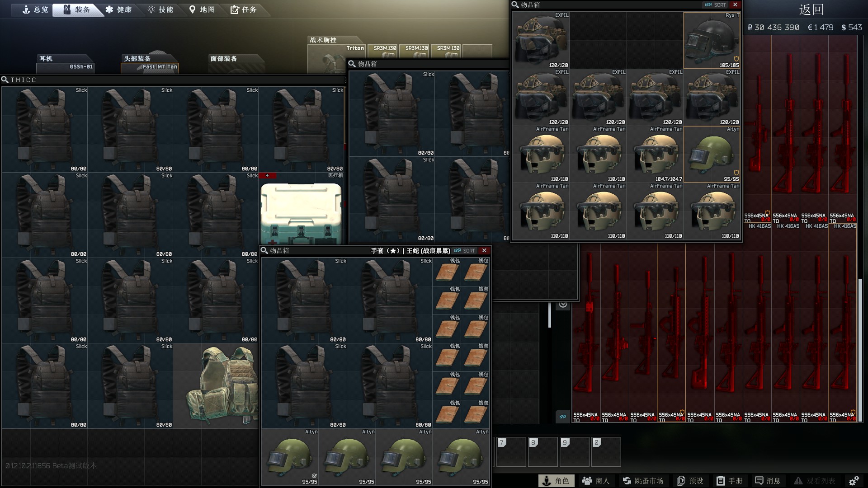
Task: Click the stash auto-sort icon
Action: click(563, 417)
